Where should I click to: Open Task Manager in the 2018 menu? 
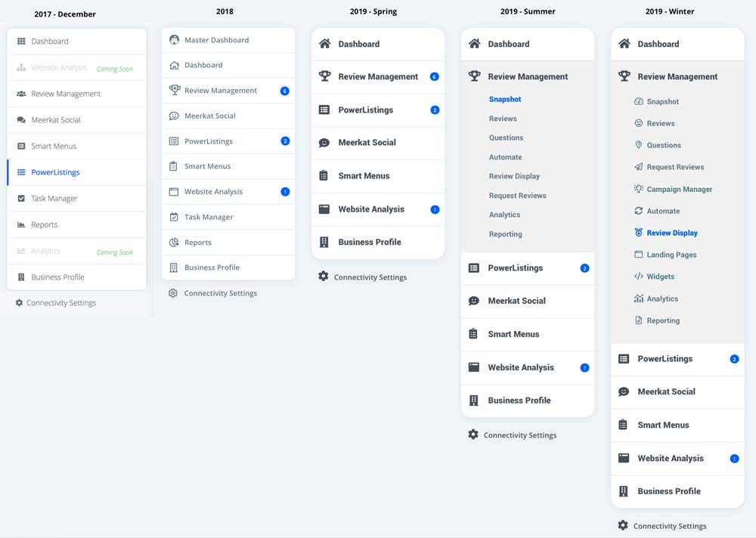(228, 217)
